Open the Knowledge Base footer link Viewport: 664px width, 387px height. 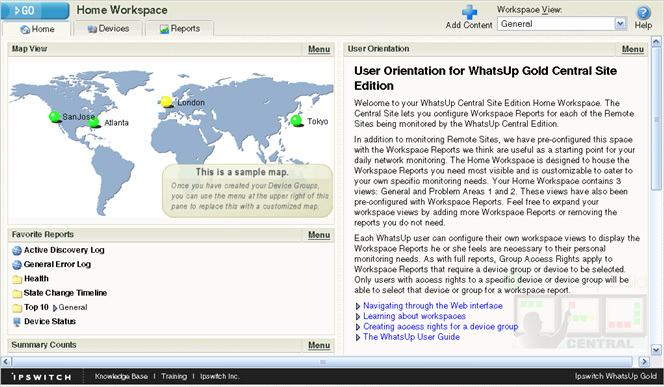pos(121,376)
